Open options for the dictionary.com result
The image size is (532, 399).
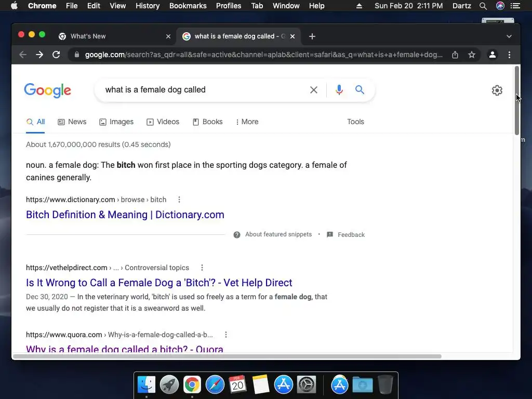[179, 199]
